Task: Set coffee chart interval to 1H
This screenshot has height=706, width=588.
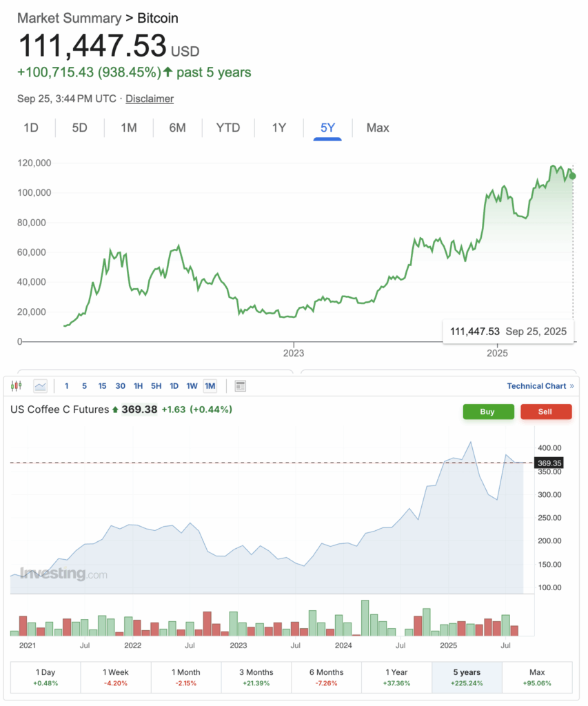Action: click(x=139, y=386)
